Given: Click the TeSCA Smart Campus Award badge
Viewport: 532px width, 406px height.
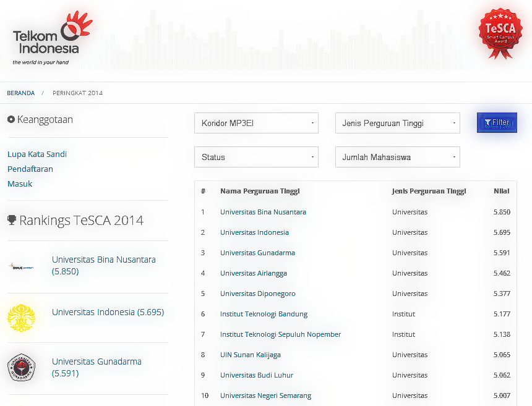Looking at the screenshot, I should click(x=500, y=33).
